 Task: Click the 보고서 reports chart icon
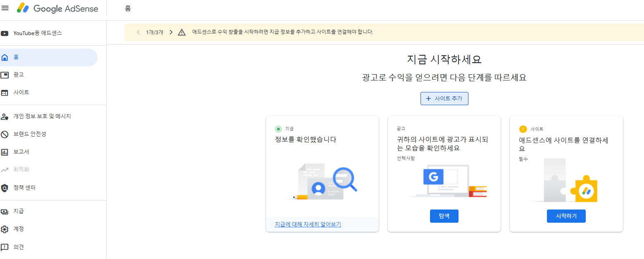(x=5, y=152)
